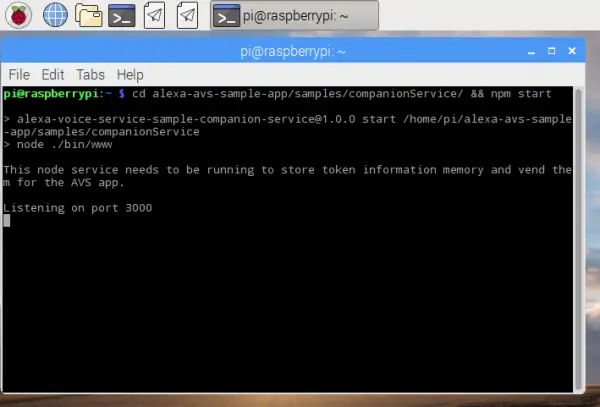Click the '-app/samples/companionService' line

click(x=101, y=132)
